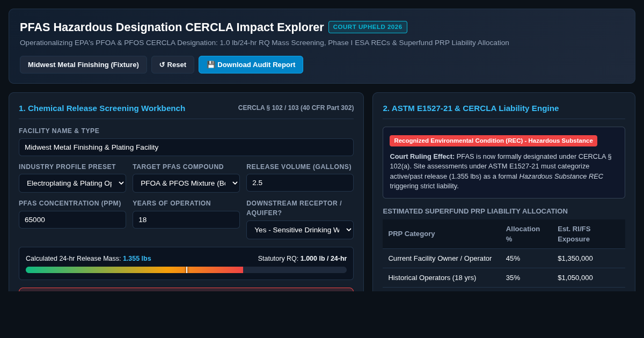Download the Audit Report
The image size is (644, 338).
(251, 64)
